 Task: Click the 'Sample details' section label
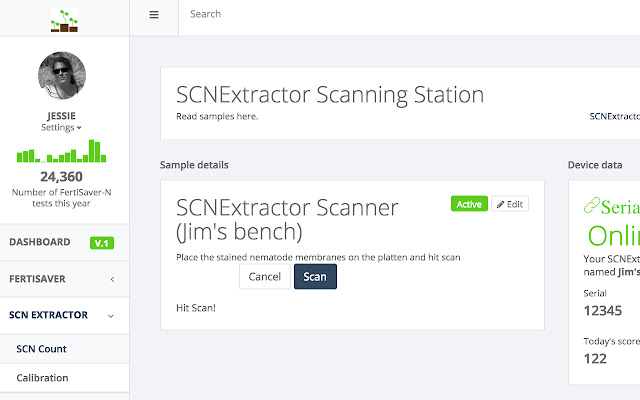pos(194,165)
